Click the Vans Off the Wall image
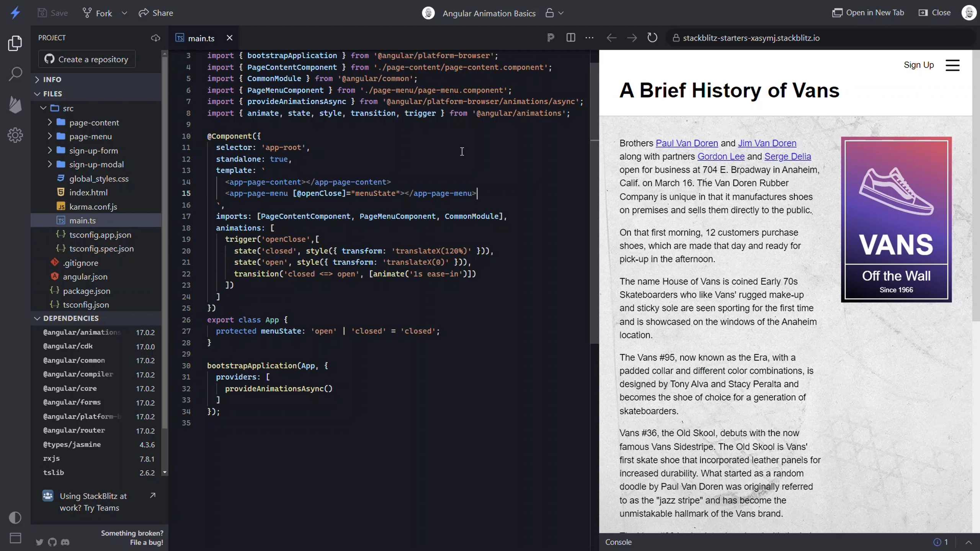Viewport: 980px width, 551px height. [896, 219]
